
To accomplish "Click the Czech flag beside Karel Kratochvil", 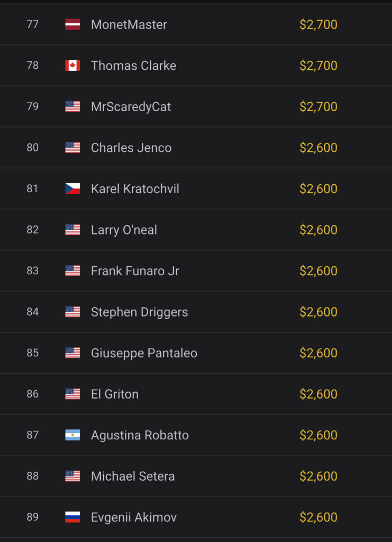I will 72,188.
